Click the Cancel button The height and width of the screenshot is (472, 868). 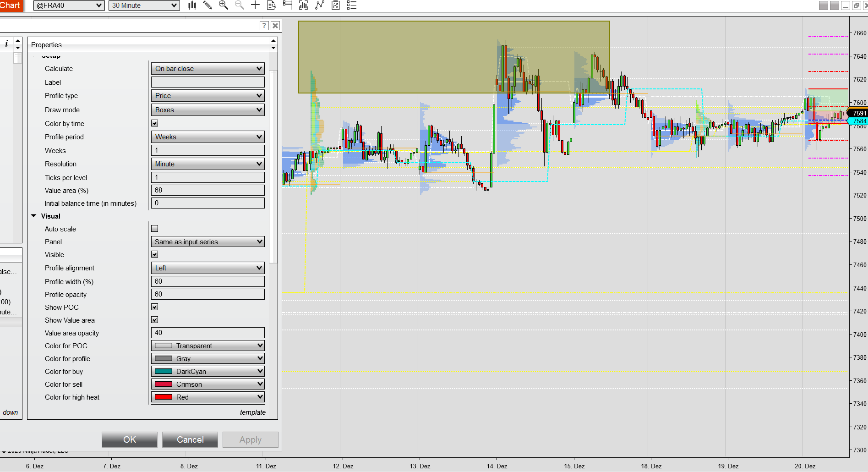coord(190,439)
